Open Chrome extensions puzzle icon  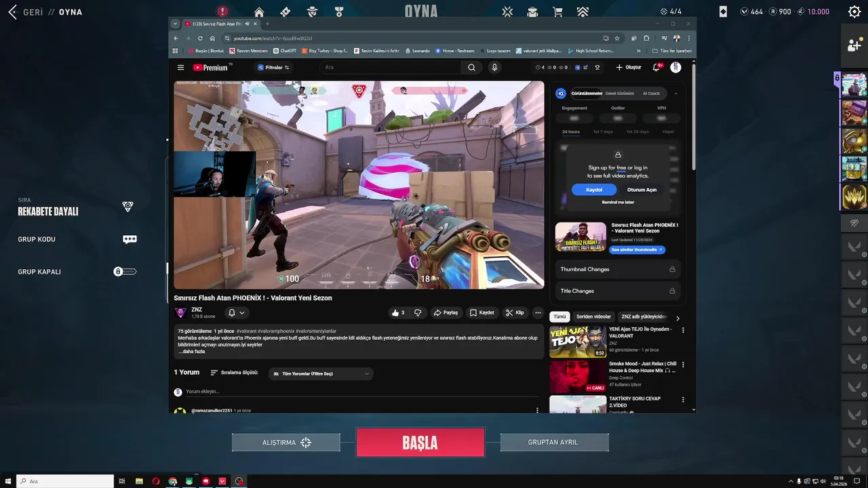point(647,38)
